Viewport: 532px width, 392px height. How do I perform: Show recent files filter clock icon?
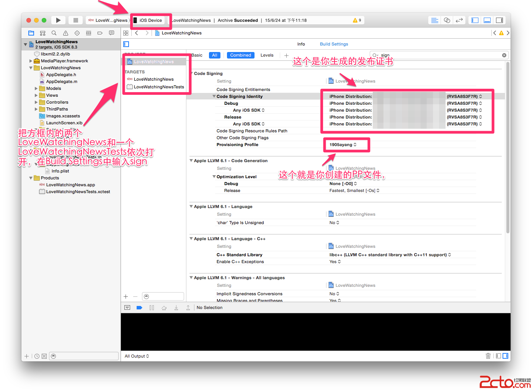pos(37,356)
